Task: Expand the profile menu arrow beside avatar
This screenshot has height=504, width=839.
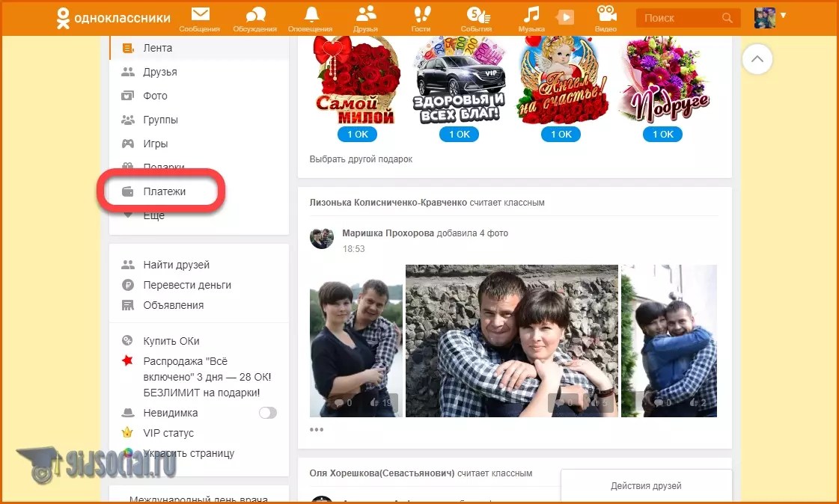Action: click(784, 16)
